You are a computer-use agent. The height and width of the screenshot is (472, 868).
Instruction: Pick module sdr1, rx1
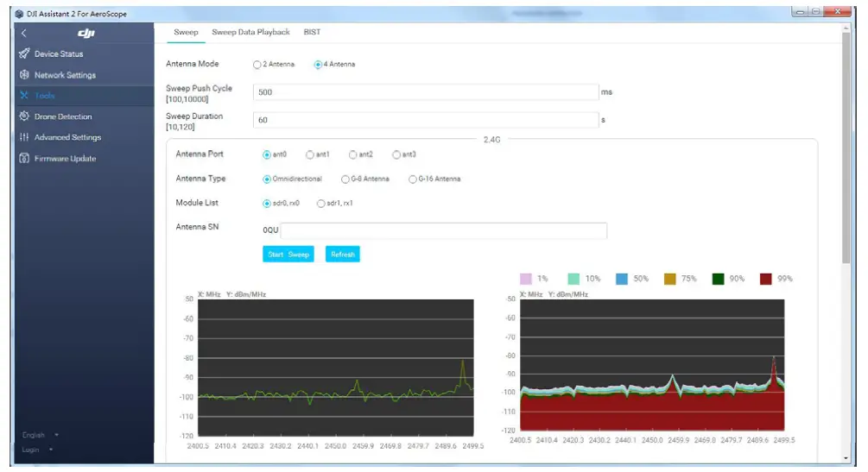click(321, 204)
